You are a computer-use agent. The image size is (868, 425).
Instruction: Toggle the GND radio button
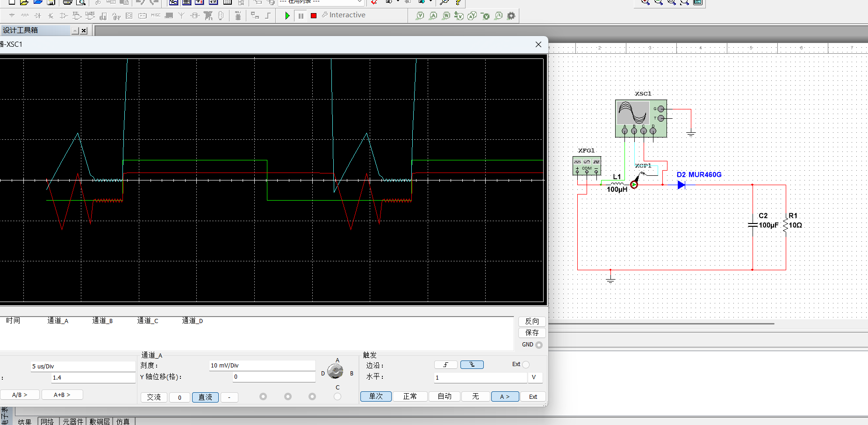coord(539,345)
